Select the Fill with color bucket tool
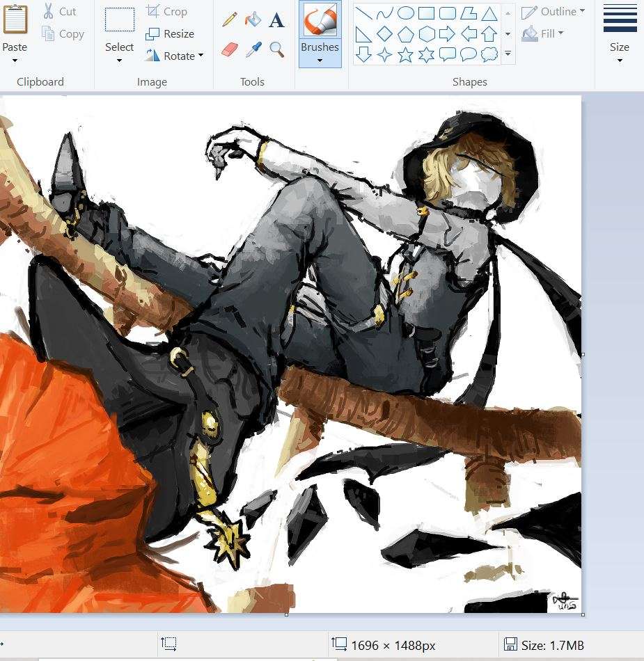 click(x=253, y=19)
